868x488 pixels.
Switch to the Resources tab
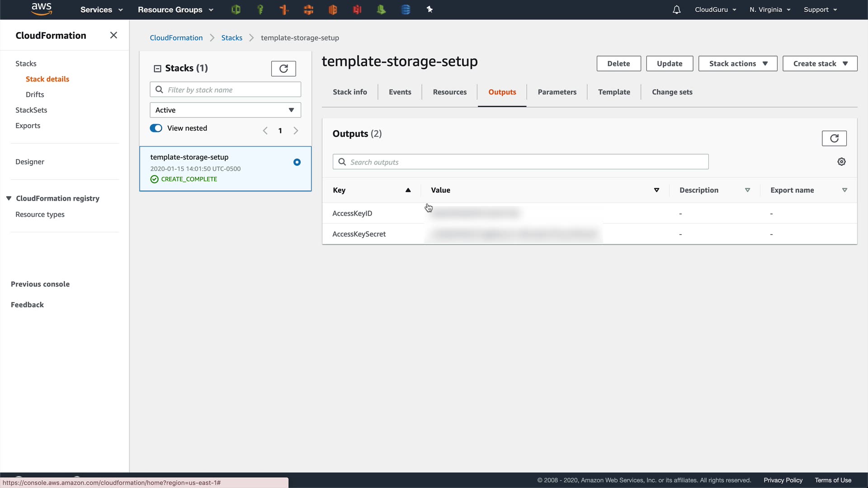(x=449, y=92)
